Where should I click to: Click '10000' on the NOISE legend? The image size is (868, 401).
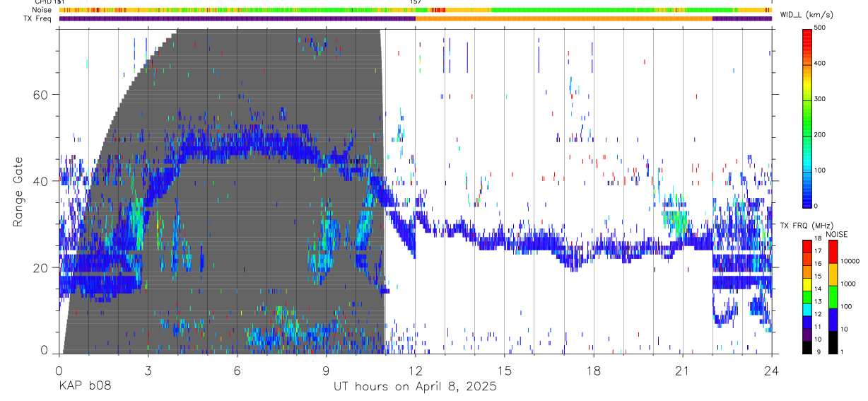(851, 262)
